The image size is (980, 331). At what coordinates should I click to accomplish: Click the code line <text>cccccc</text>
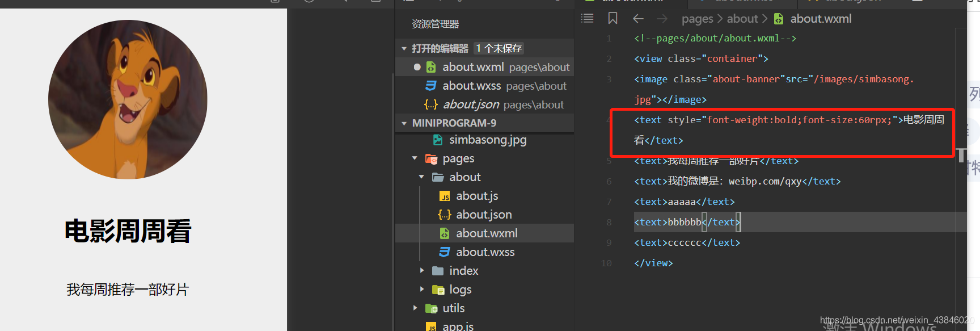(687, 242)
